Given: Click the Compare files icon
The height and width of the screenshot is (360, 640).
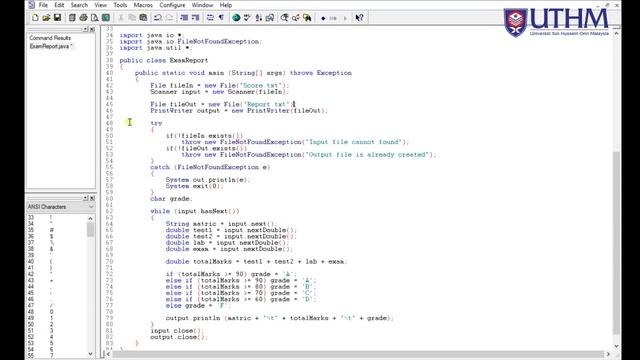Looking at the screenshot, I should click(270, 18).
